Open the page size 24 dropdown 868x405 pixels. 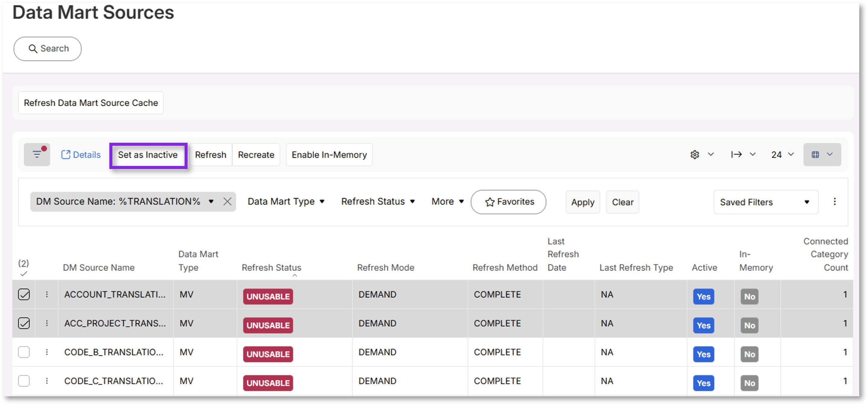pos(783,155)
